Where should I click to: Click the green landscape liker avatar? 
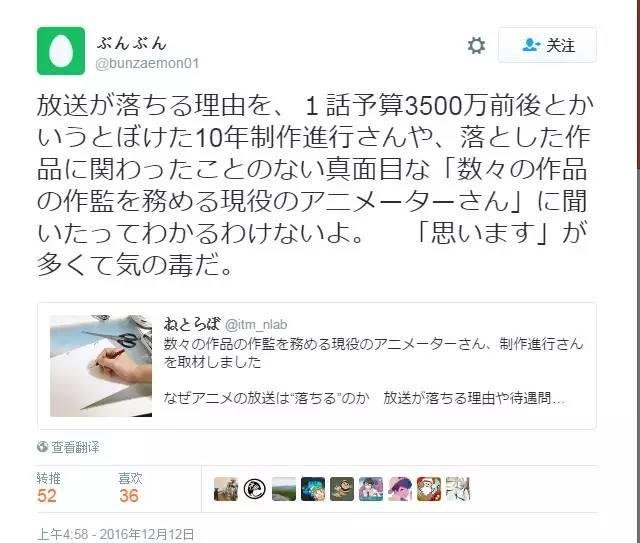(x=284, y=489)
